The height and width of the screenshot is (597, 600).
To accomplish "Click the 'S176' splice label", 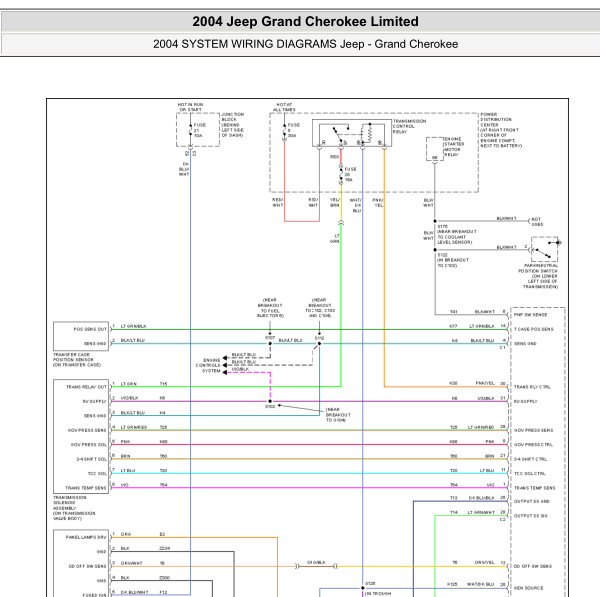I will click(442, 227).
